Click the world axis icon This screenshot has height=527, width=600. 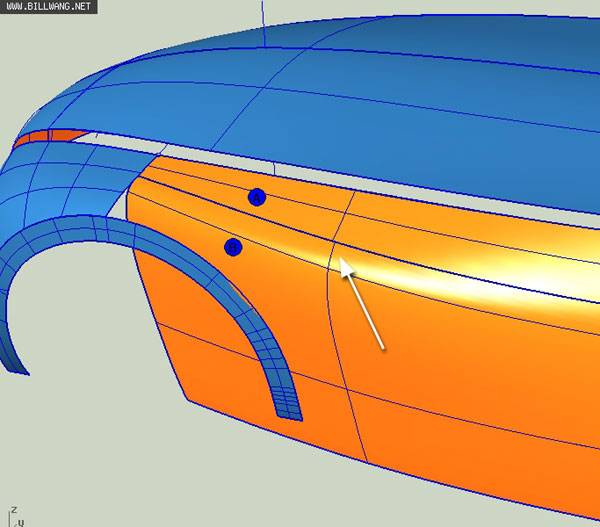(x=17, y=517)
